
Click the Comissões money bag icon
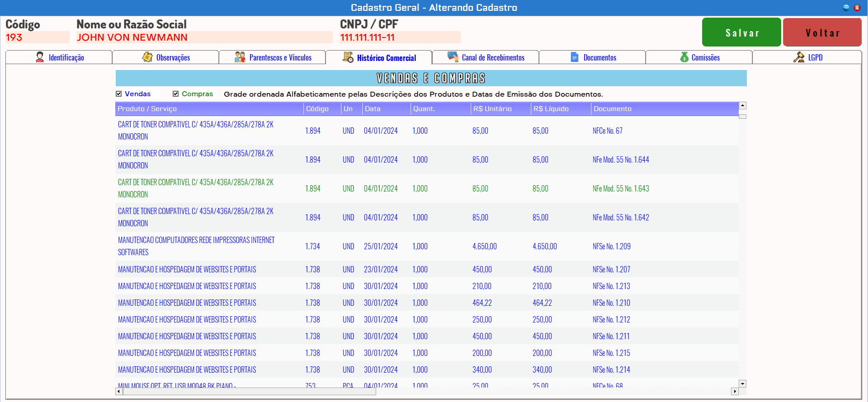point(684,57)
